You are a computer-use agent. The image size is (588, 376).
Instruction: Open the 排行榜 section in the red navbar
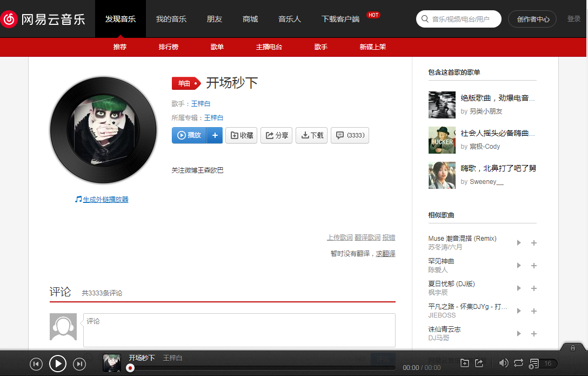tap(169, 47)
